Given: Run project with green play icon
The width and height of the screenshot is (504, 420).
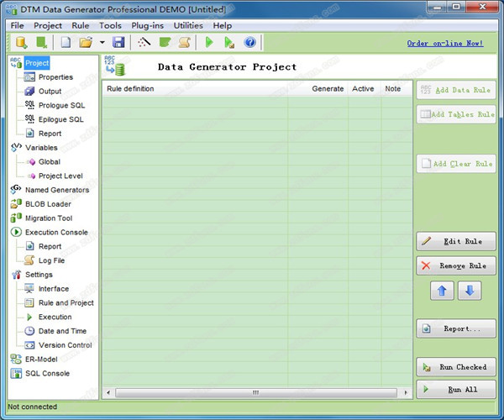Looking at the screenshot, I should pos(209,42).
